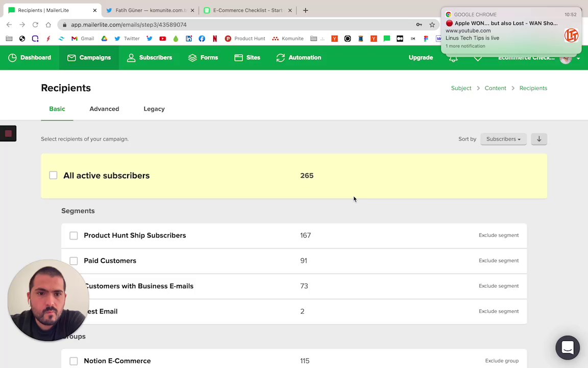
Task: Open the Sites section
Action: [x=247, y=58]
